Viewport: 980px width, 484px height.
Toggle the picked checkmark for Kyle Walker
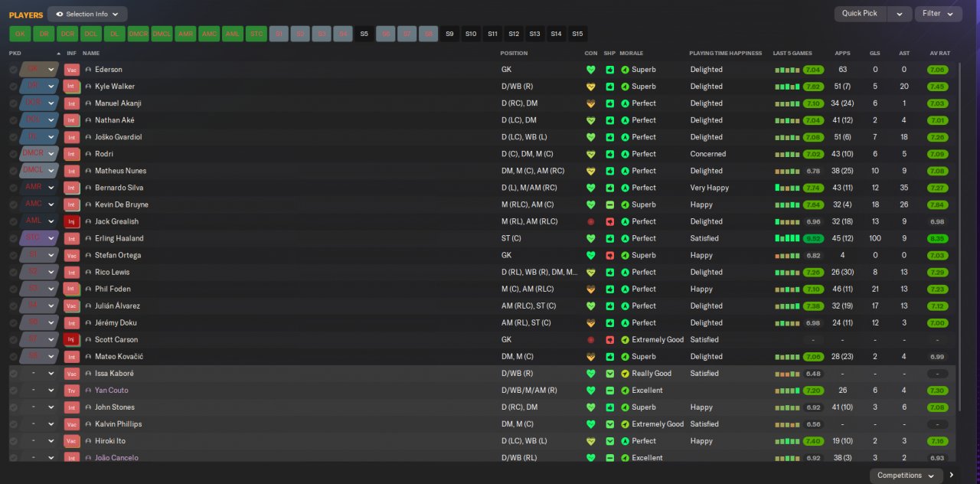pyautogui.click(x=13, y=87)
